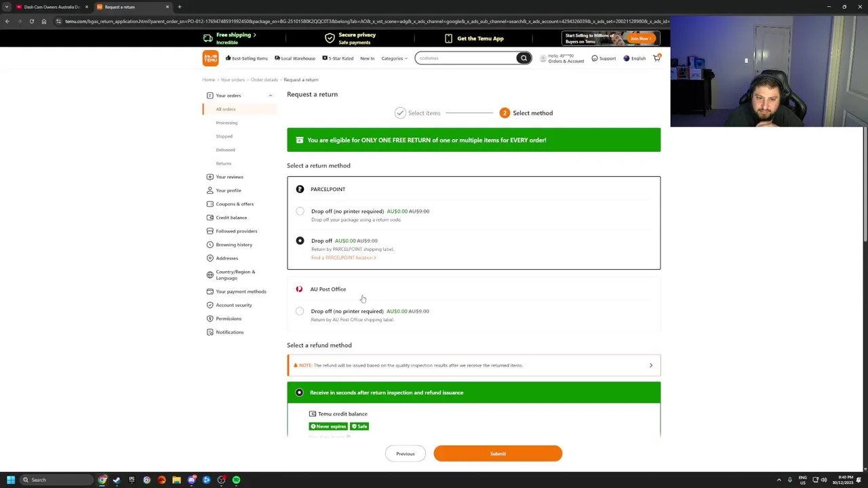The height and width of the screenshot is (488, 868).
Task: Open Home breadcrumb link
Action: pos(208,80)
